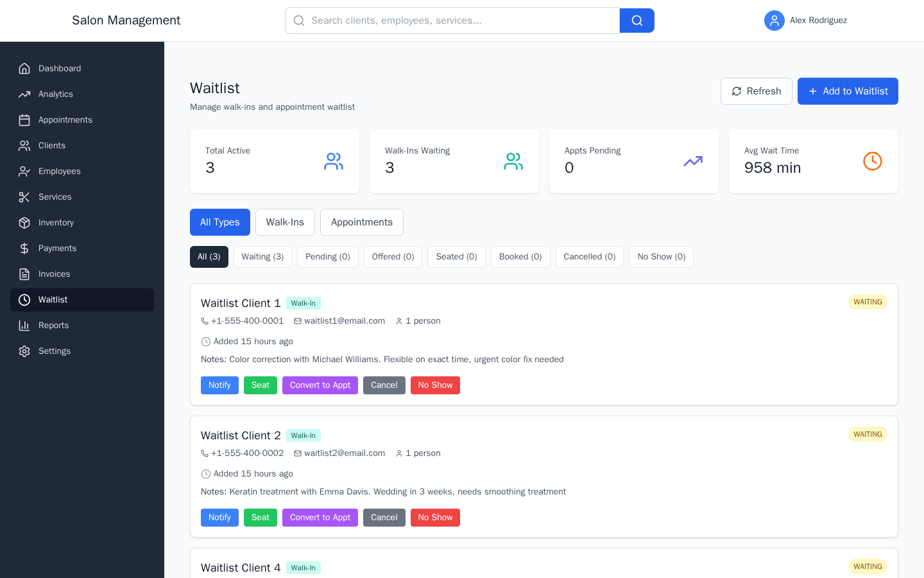Open Settings via the gear icon
Image resolution: width=924 pixels, height=578 pixels.
[x=24, y=351]
